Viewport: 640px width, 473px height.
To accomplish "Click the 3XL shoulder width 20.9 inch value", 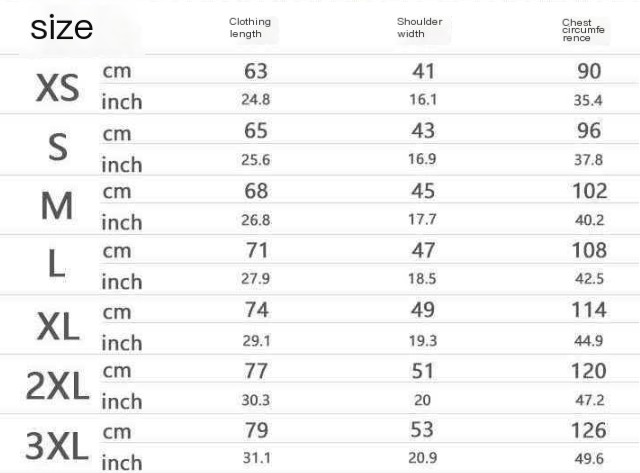I will pyautogui.click(x=424, y=460).
